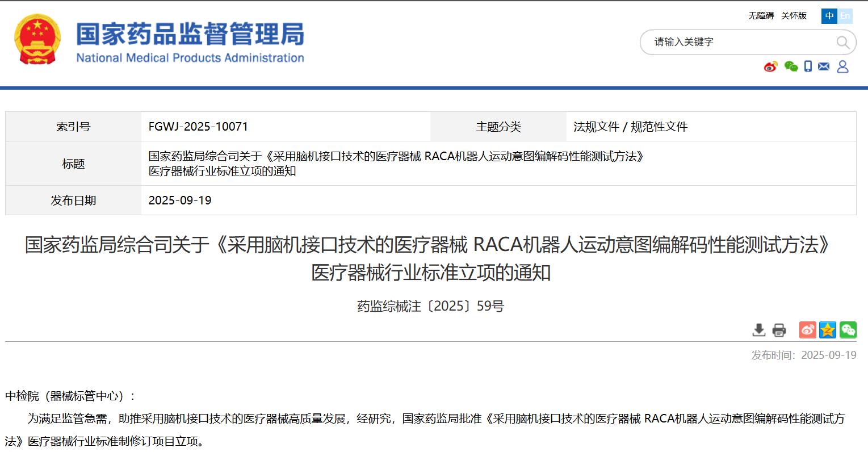Share article to Weibo

(807, 330)
